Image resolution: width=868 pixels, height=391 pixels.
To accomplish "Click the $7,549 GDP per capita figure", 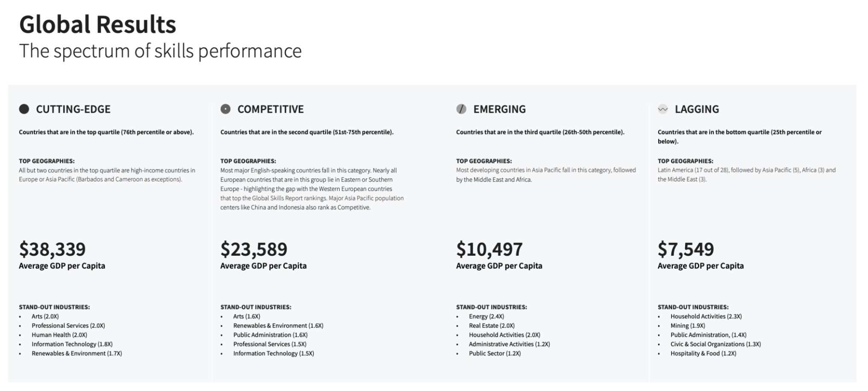I will click(x=686, y=249).
